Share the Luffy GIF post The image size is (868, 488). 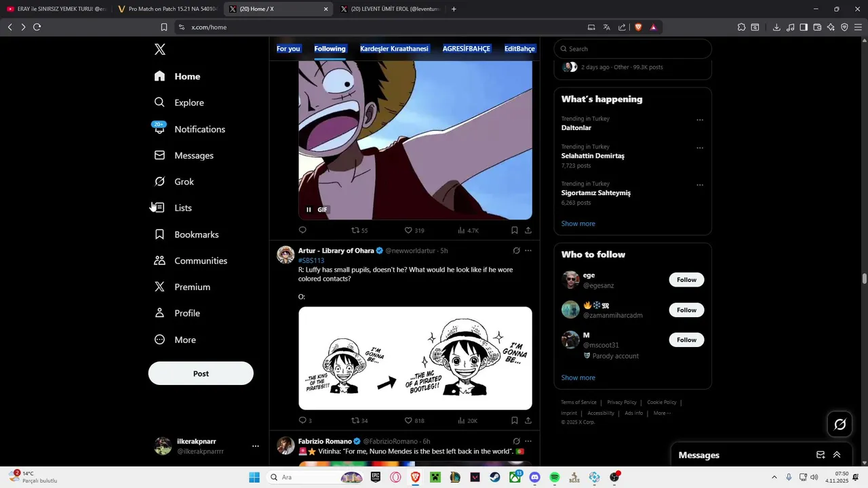(528, 230)
